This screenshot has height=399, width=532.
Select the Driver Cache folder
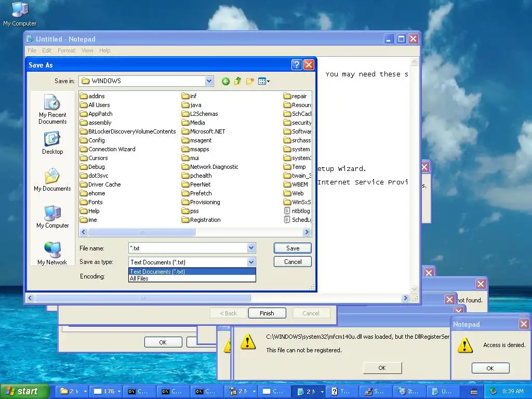[x=100, y=184]
